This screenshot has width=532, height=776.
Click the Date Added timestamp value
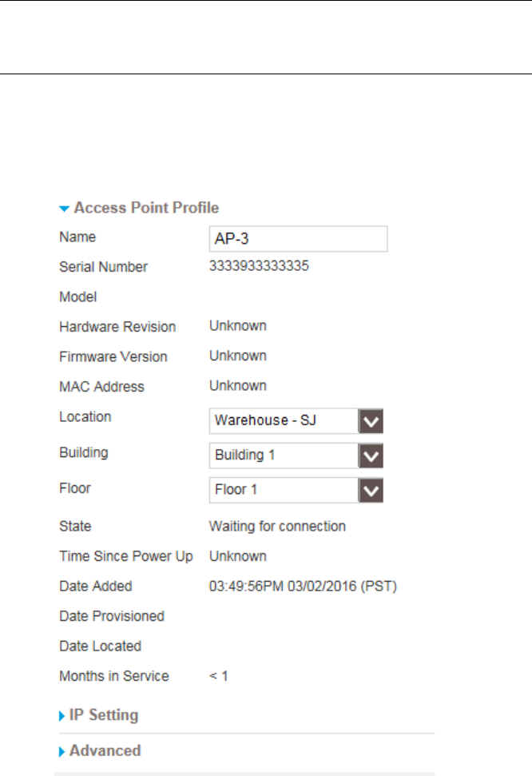(x=303, y=586)
